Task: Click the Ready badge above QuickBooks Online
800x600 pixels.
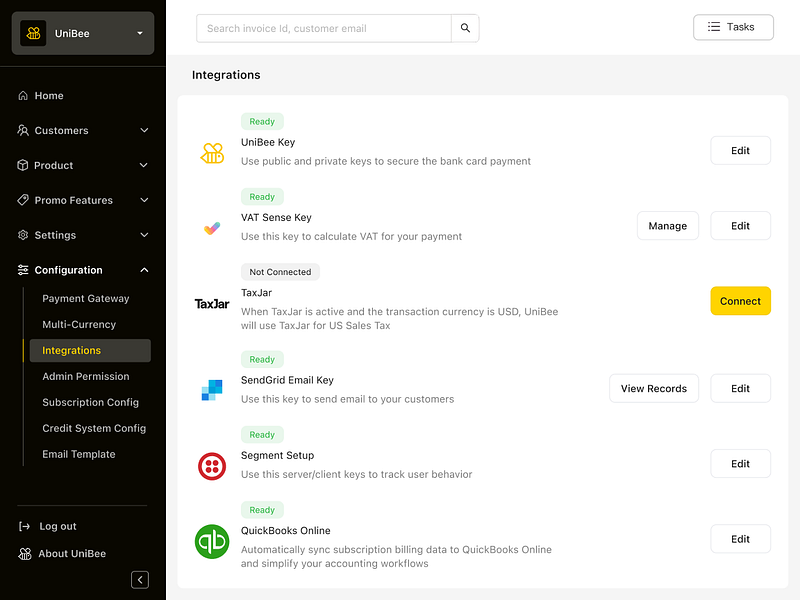Action: 262,510
